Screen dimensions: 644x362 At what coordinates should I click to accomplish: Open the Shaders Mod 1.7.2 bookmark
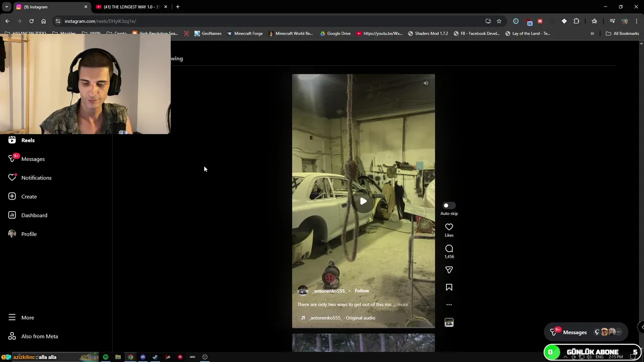[x=427, y=34]
